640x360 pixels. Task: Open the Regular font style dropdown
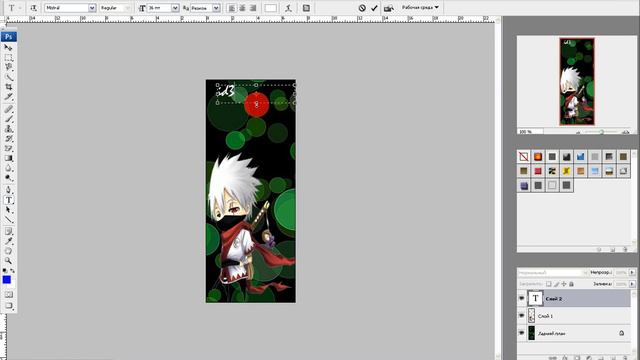(x=127, y=8)
